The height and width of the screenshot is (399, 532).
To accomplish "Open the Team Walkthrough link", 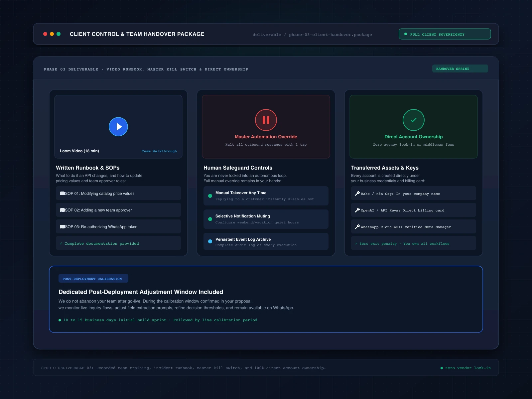I will 159,151.
